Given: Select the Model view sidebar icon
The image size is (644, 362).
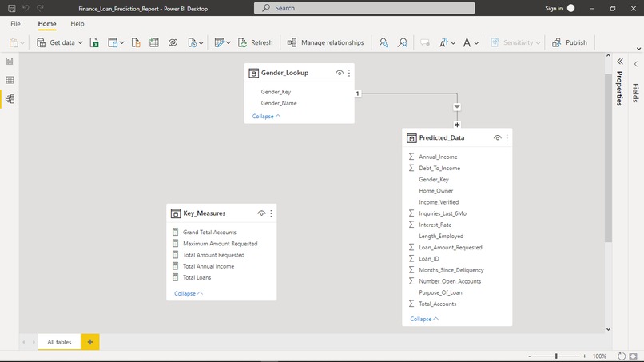Looking at the screenshot, I should coord(10,99).
